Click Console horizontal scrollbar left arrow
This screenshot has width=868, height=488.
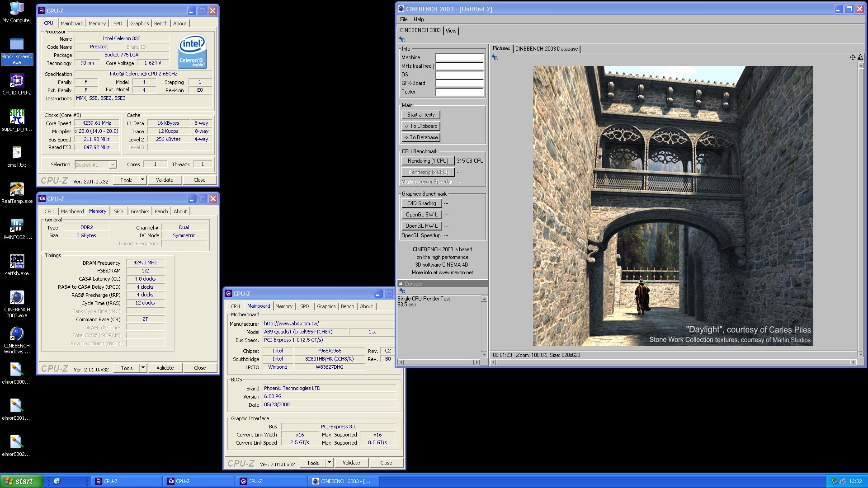pos(401,362)
